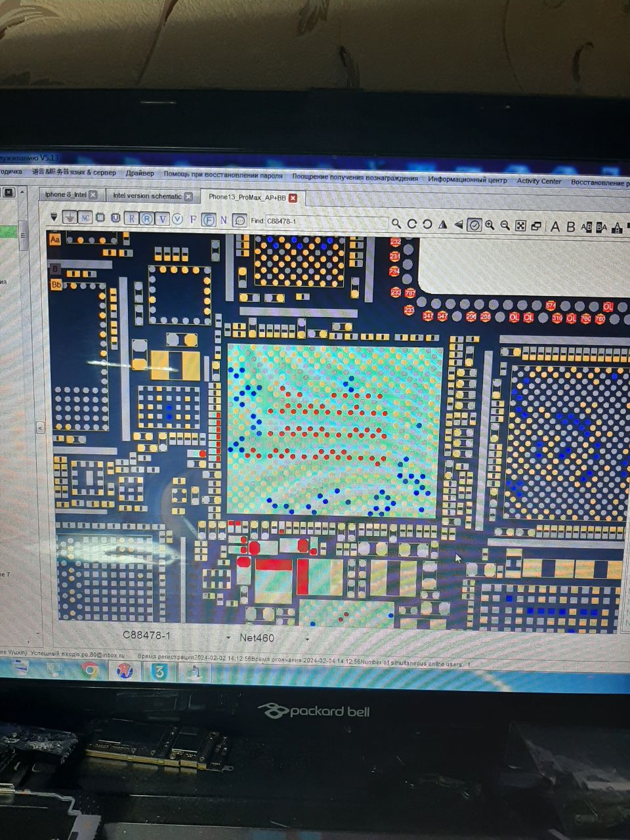Rotate the board view counter-clockwise

[x=427, y=224]
